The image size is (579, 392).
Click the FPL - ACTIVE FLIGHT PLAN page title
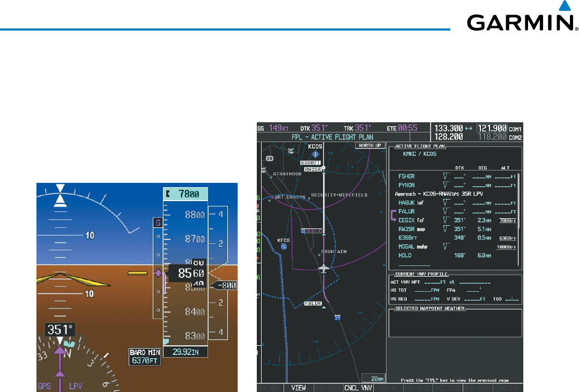click(332, 137)
